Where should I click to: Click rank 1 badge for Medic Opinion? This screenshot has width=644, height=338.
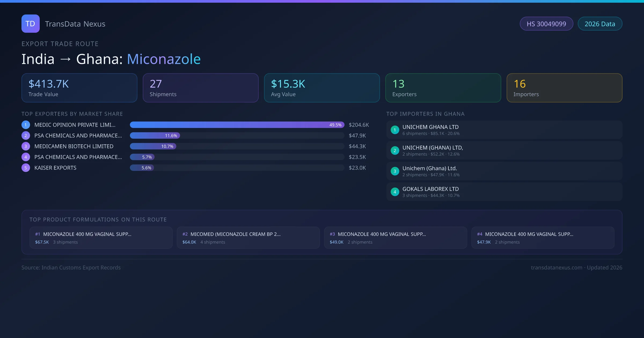click(x=26, y=125)
